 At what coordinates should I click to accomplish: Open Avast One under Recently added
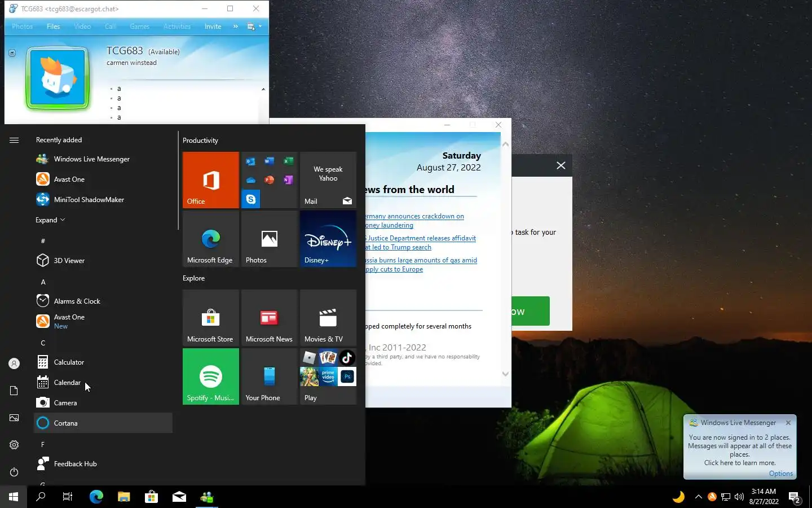pos(103,179)
